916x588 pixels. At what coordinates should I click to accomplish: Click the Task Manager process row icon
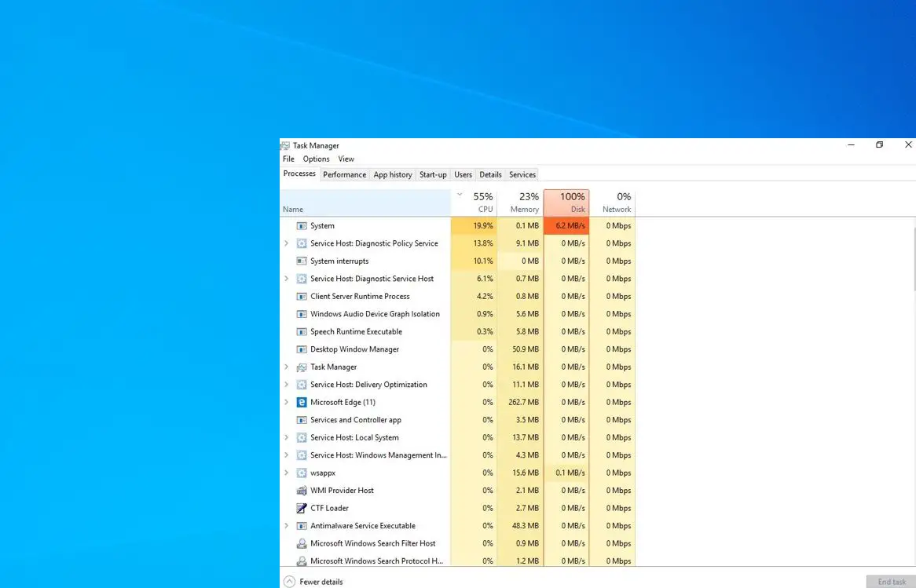point(302,367)
